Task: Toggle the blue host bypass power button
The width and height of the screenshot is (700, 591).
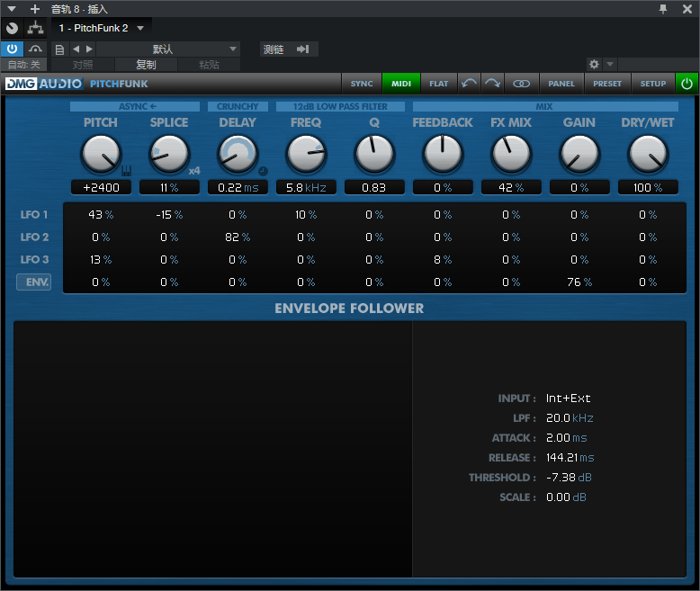Action: pyautogui.click(x=12, y=49)
